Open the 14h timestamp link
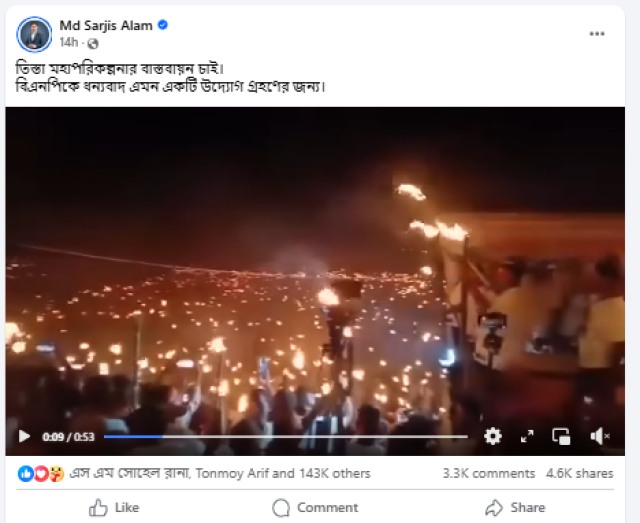The width and height of the screenshot is (640, 523). click(x=69, y=43)
